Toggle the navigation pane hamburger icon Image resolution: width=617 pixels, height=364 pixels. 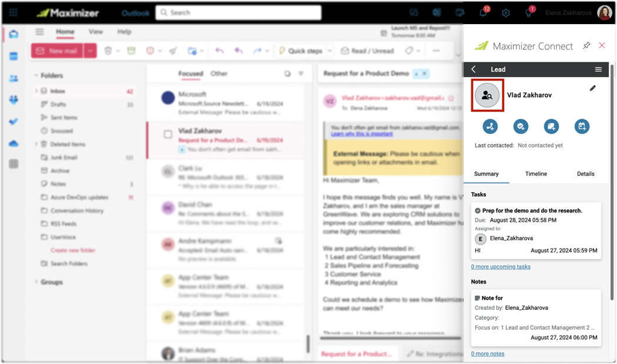(39, 32)
